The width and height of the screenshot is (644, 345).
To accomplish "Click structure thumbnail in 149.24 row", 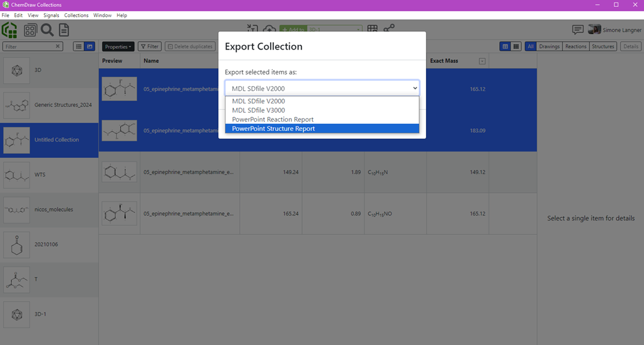I will point(120,172).
